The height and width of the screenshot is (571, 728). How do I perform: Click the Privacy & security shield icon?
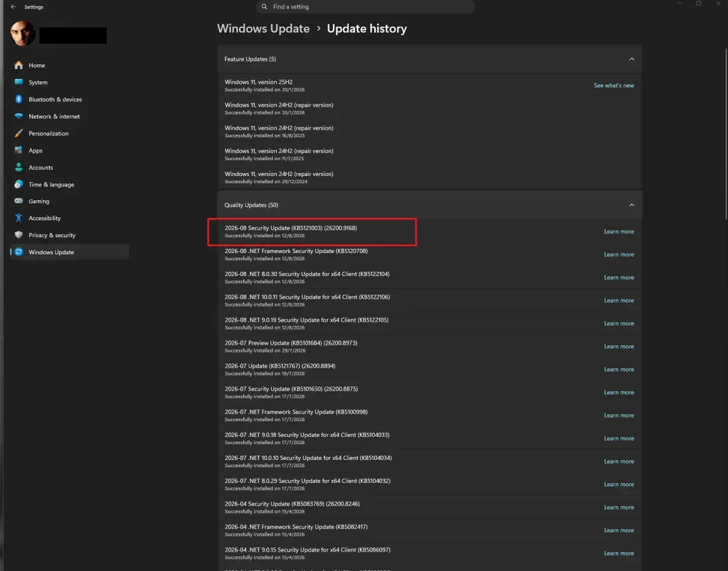[x=19, y=235]
